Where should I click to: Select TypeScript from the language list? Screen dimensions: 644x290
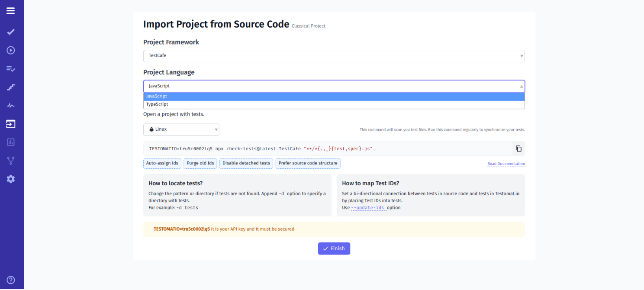tap(334, 104)
